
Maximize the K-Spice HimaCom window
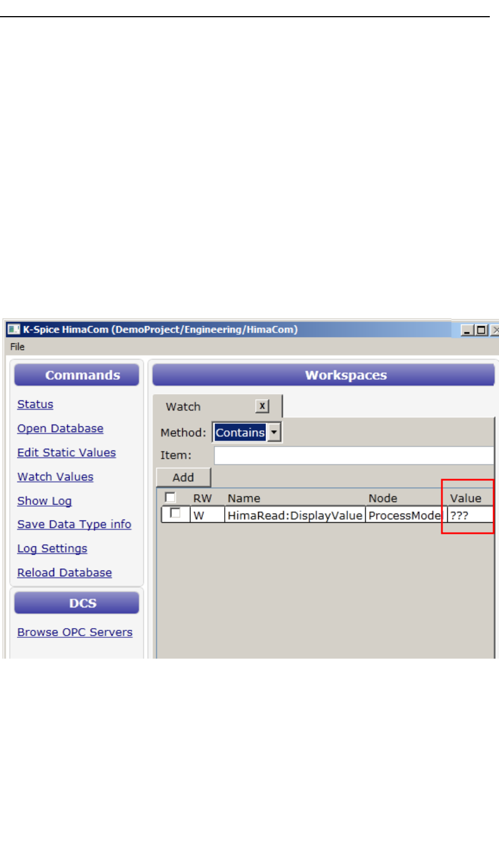coord(481,330)
